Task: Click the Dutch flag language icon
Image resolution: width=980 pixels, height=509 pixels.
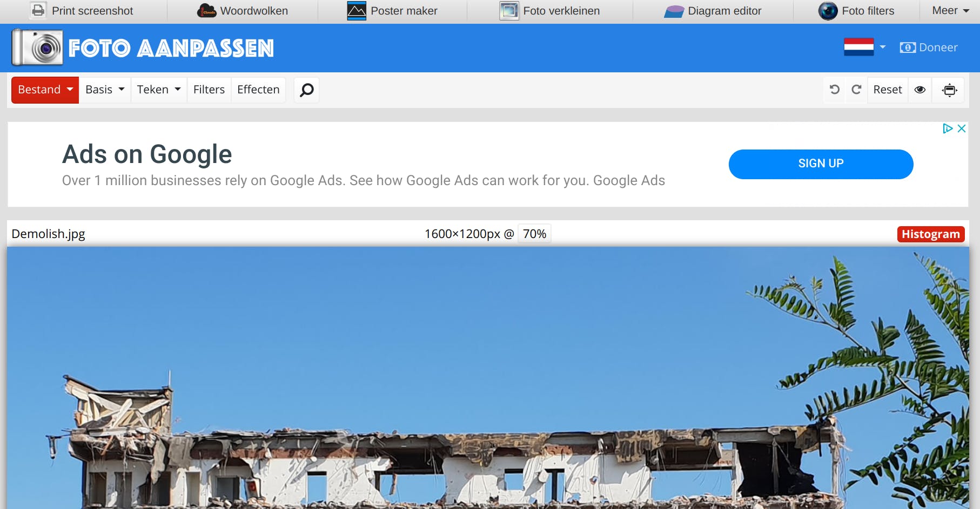Action: tap(859, 47)
